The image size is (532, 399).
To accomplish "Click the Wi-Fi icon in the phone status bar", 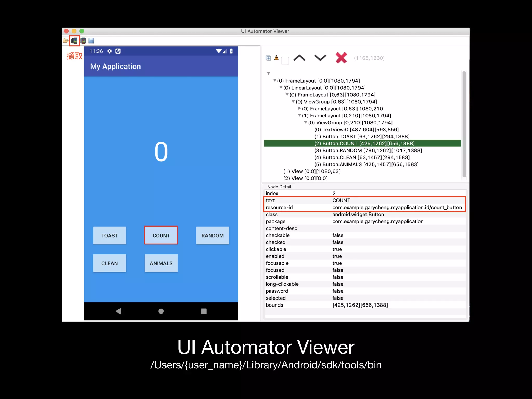I will point(219,51).
